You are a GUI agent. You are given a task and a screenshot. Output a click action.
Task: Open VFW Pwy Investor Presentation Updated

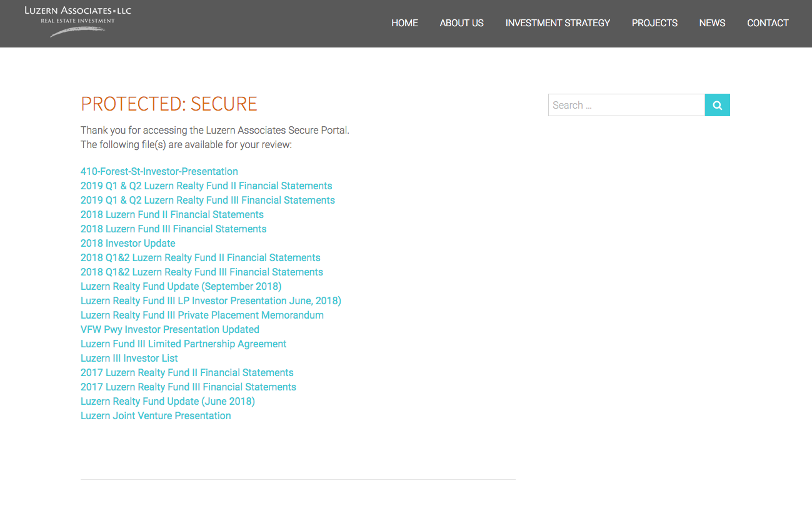point(170,329)
